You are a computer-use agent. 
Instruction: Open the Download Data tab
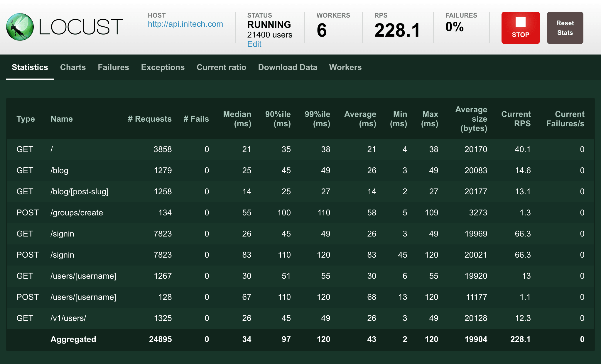(x=287, y=67)
